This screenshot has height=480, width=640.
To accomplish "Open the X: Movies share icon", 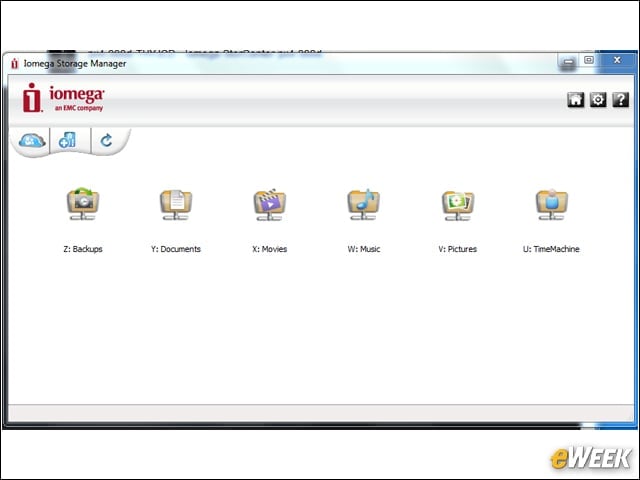I will point(269,204).
